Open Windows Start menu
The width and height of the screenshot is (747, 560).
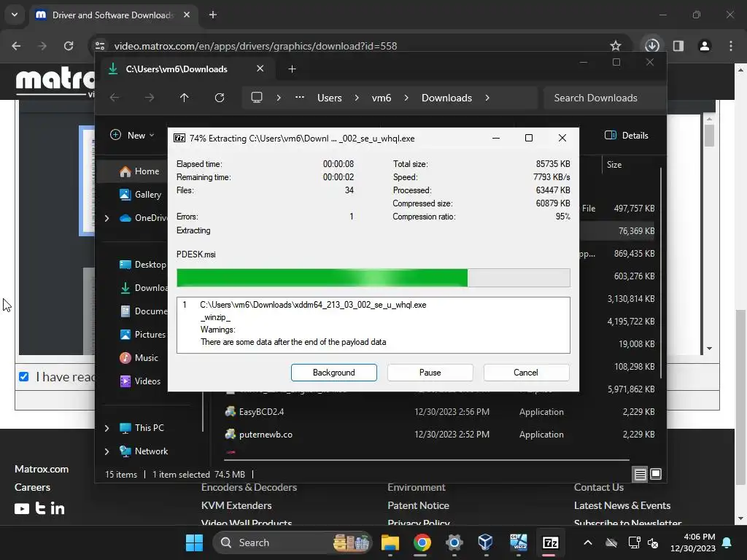(x=194, y=542)
